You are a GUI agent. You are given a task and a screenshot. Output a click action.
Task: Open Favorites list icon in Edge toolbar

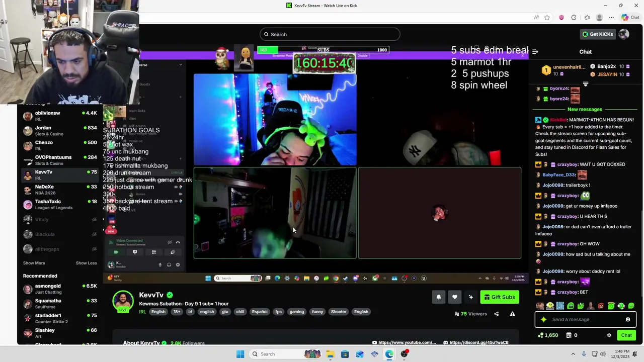[x=587, y=18]
